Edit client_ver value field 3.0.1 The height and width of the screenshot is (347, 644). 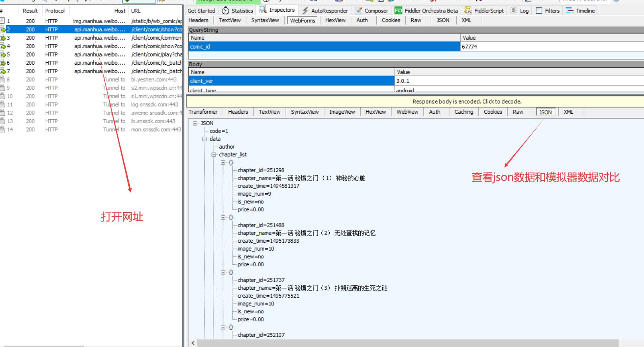tap(519, 81)
